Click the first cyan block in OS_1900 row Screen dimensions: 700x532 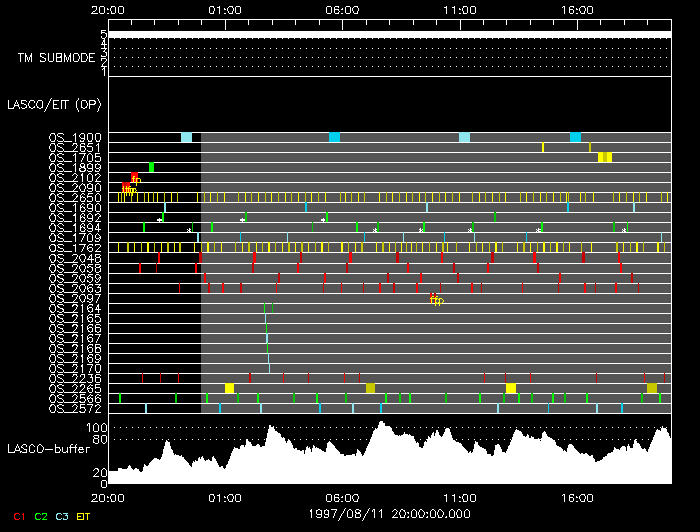point(186,137)
